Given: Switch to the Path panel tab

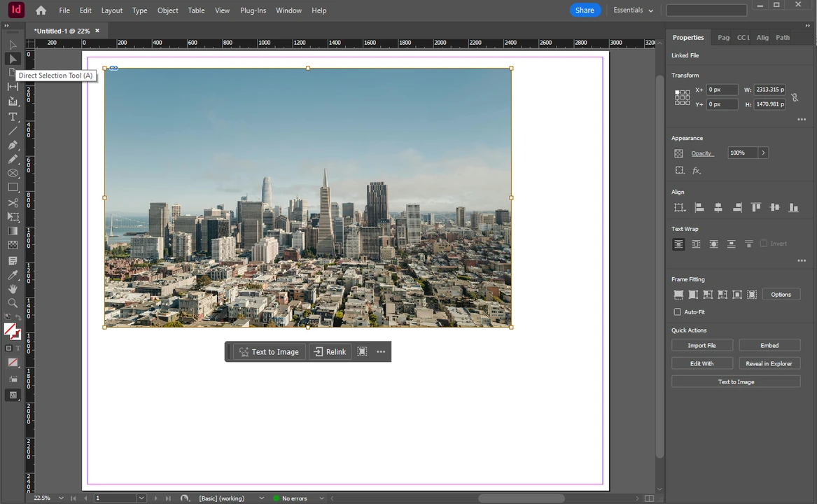Looking at the screenshot, I should (x=783, y=38).
